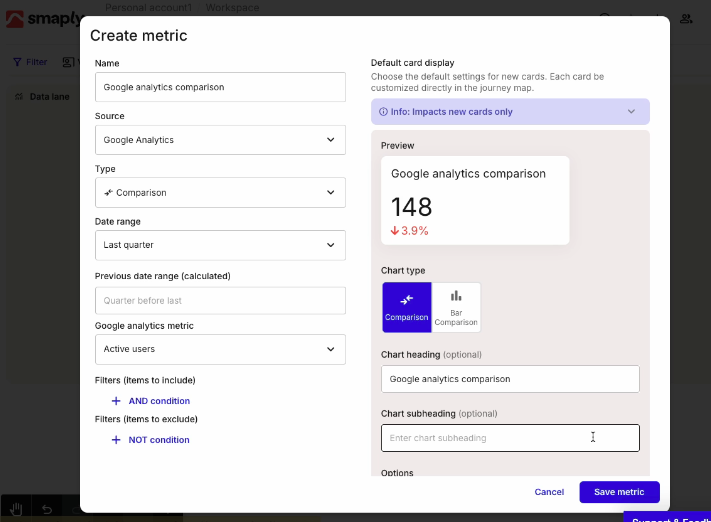Click the Source dropdown chevron arrow
Screen dimensions: 711x522
331,140
